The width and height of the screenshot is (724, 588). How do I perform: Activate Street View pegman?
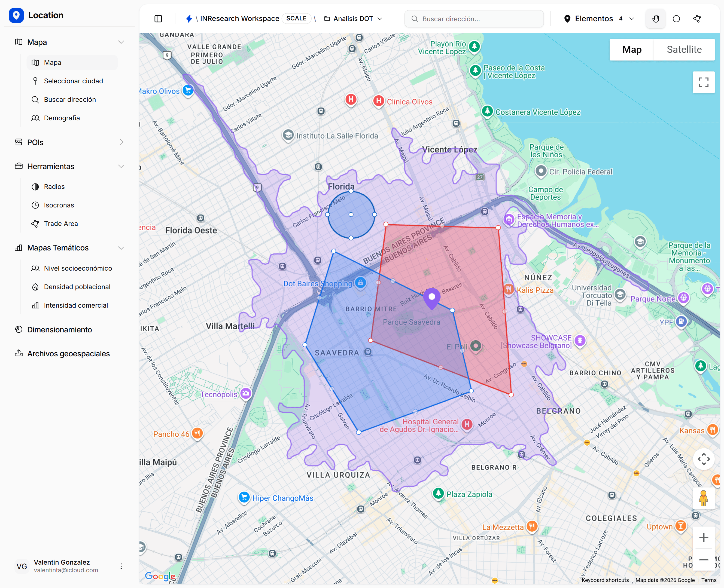[x=704, y=498]
